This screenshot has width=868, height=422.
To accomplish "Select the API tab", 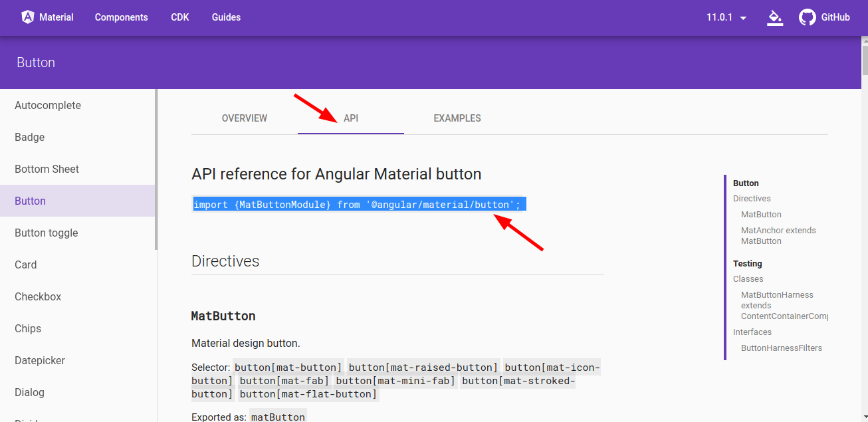I will tap(351, 118).
